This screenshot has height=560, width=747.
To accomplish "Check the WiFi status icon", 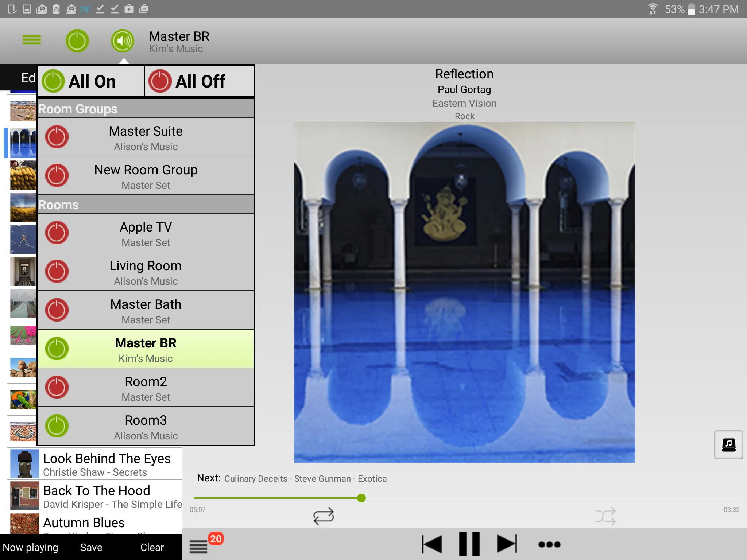I will point(653,9).
